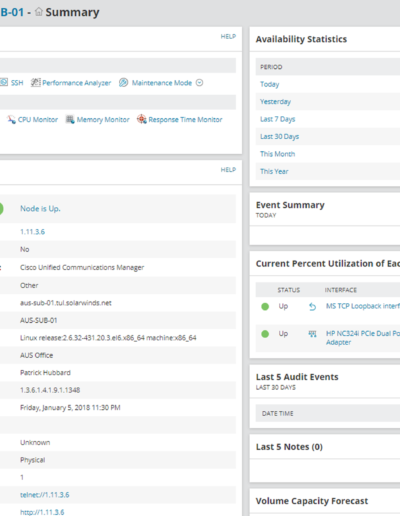Launch Response Time Monitor link
Image resolution: width=400 pixels, height=516 pixels.
(185, 119)
